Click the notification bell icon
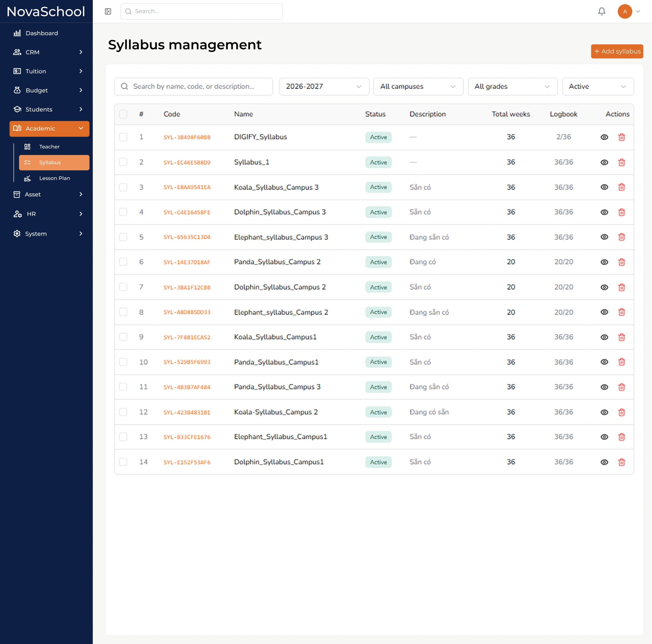Image resolution: width=652 pixels, height=644 pixels. [x=602, y=12]
